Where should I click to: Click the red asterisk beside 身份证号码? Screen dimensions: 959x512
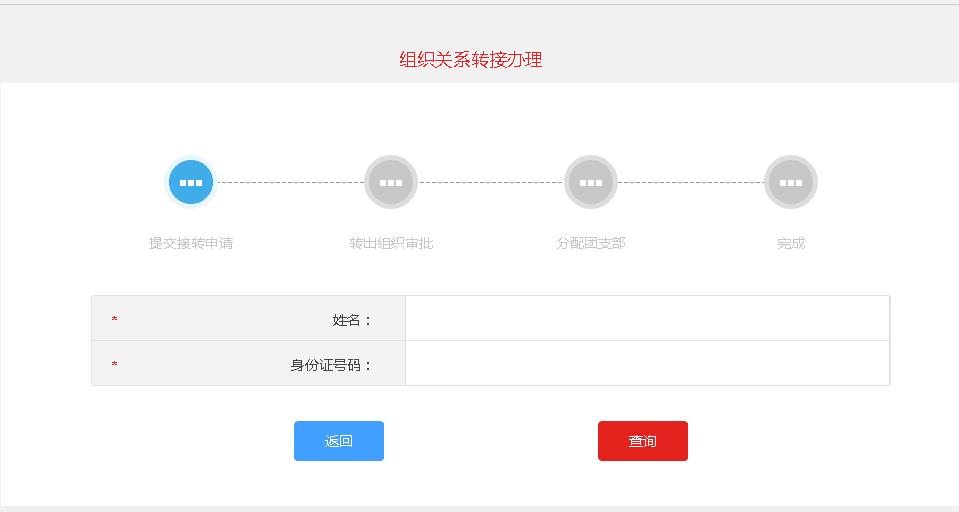point(115,365)
